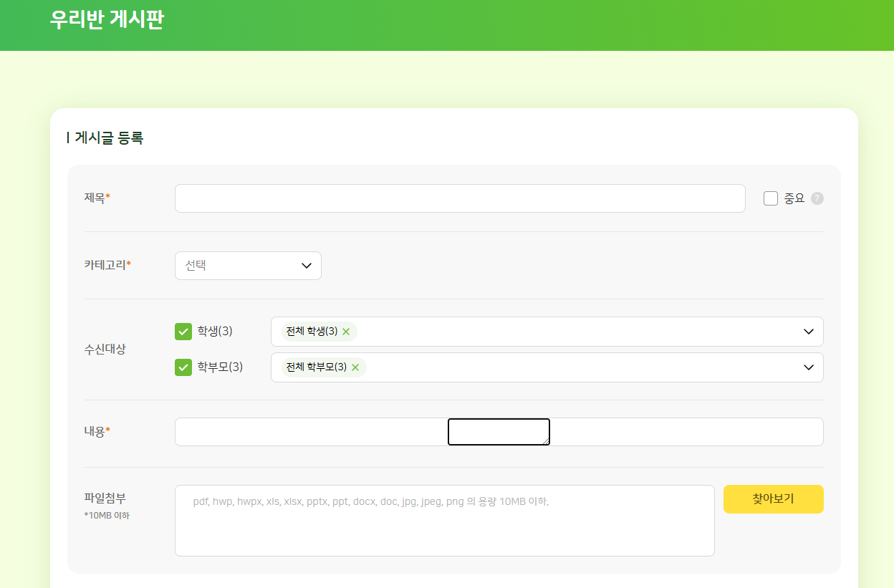This screenshot has height=588, width=894.
Task: Click the help icon beside 중요
Action: click(817, 198)
